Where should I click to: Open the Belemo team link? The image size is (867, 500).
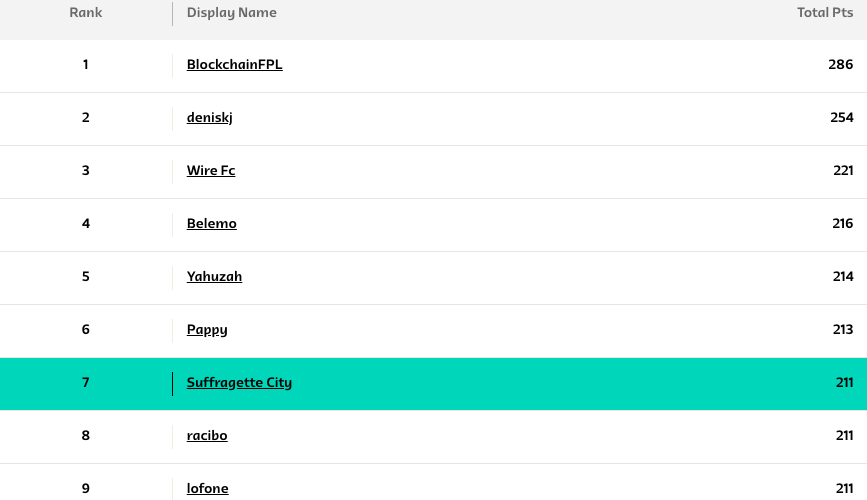tap(212, 223)
